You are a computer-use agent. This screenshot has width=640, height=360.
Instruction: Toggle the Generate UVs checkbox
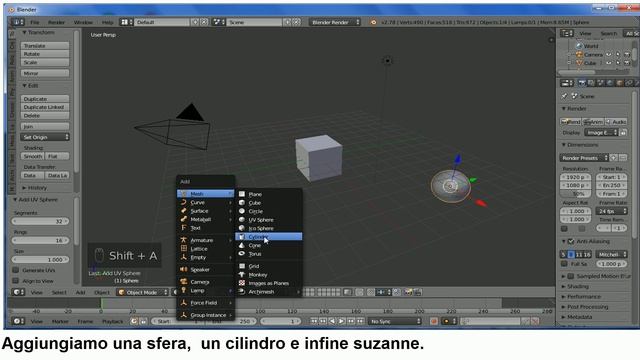16,270
